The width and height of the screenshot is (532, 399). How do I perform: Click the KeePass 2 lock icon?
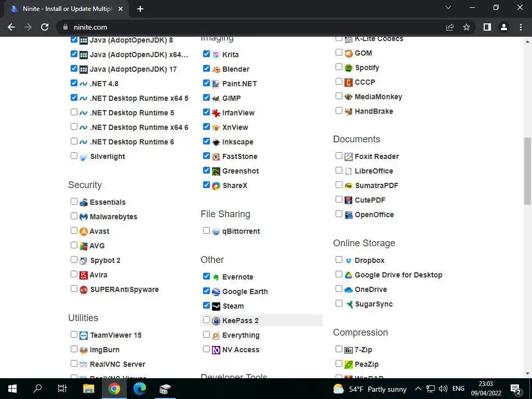(x=216, y=321)
